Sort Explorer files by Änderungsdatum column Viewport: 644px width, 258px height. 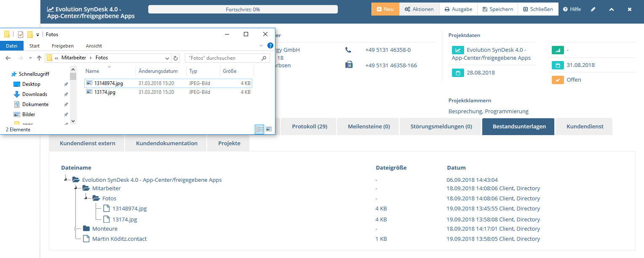[158, 71]
